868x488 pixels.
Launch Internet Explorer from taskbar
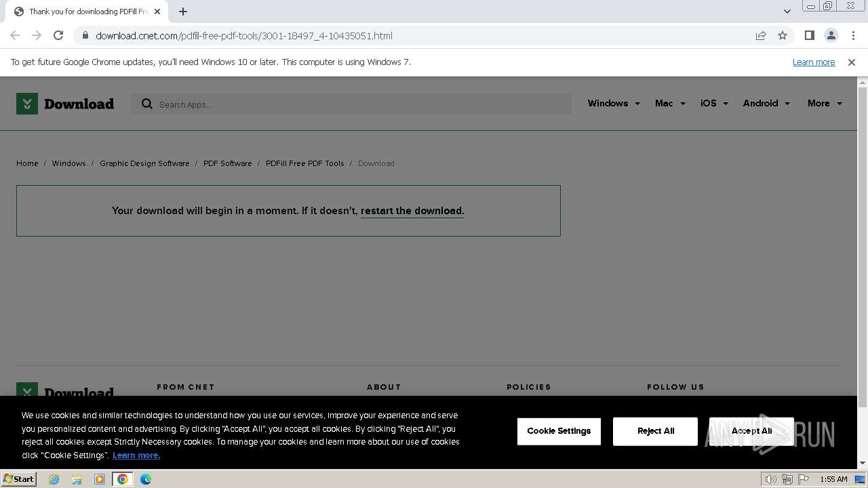[x=54, y=479]
